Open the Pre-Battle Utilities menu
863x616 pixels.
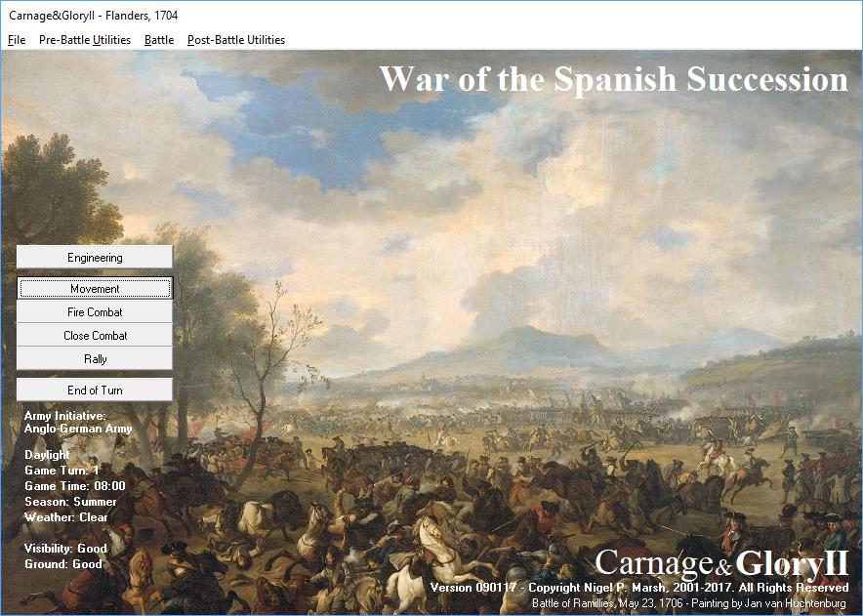pyautogui.click(x=85, y=40)
